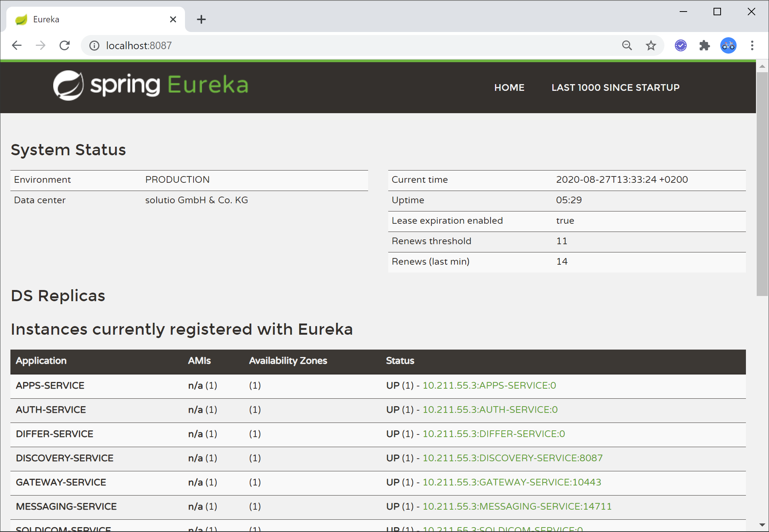The height and width of the screenshot is (532, 769).
Task: Select the MESSAGING-SERVICE application name
Action: [66, 506]
